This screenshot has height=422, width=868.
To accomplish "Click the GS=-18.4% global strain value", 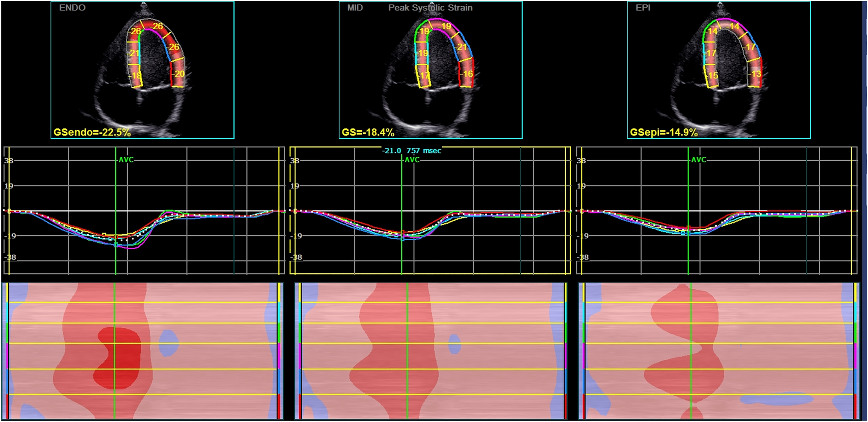I will point(368,132).
